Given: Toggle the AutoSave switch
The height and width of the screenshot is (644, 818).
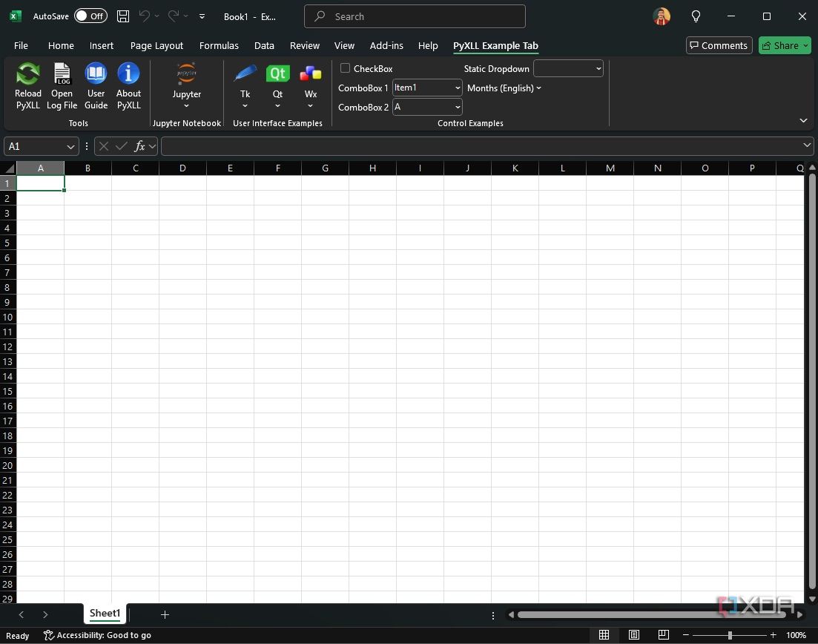Looking at the screenshot, I should click(x=90, y=16).
